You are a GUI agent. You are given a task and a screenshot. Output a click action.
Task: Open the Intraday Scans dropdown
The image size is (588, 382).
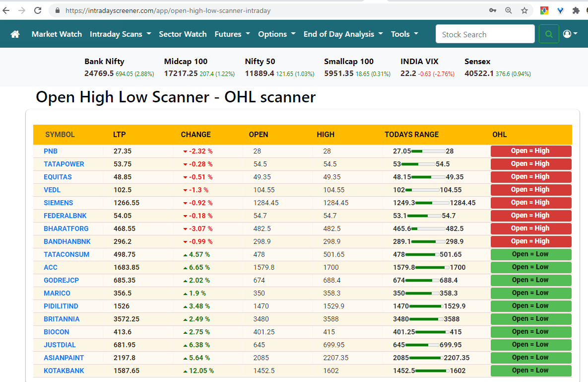pos(121,34)
